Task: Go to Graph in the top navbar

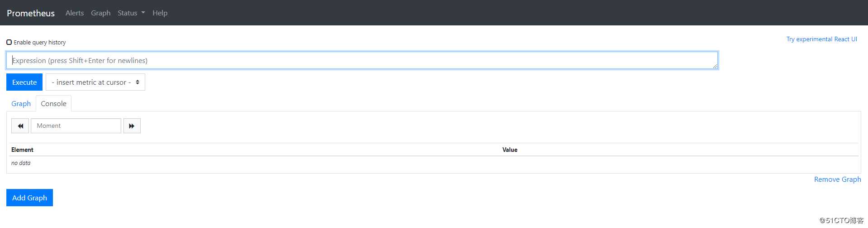Action: click(100, 13)
